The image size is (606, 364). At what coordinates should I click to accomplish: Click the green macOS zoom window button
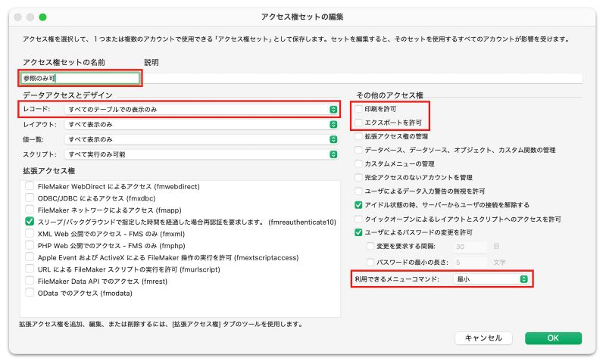(x=43, y=16)
